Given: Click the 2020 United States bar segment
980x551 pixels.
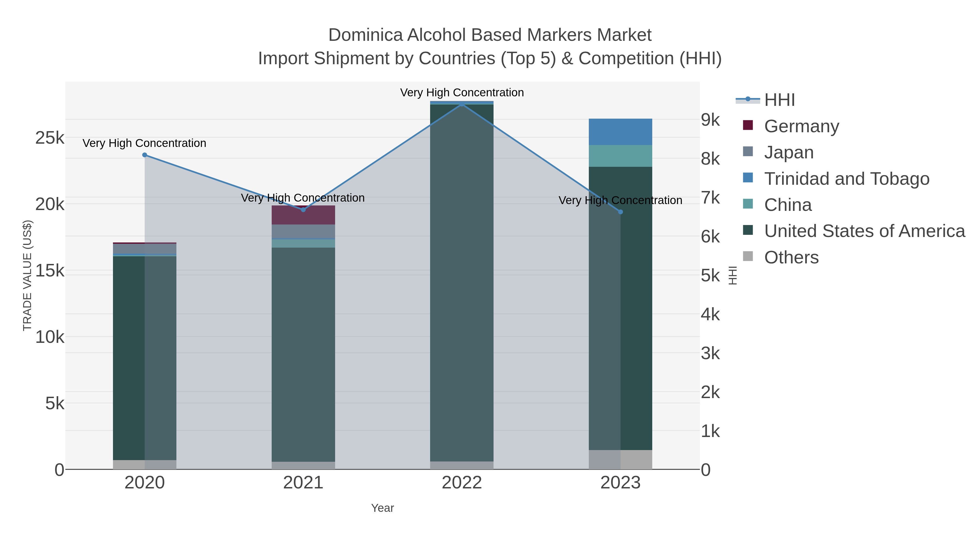Looking at the screenshot, I should pyautogui.click(x=145, y=358).
